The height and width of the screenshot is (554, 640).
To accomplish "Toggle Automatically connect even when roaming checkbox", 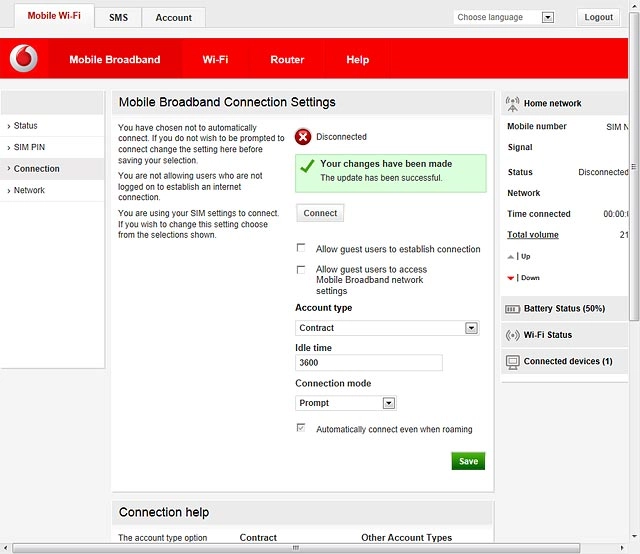I will (x=301, y=428).
